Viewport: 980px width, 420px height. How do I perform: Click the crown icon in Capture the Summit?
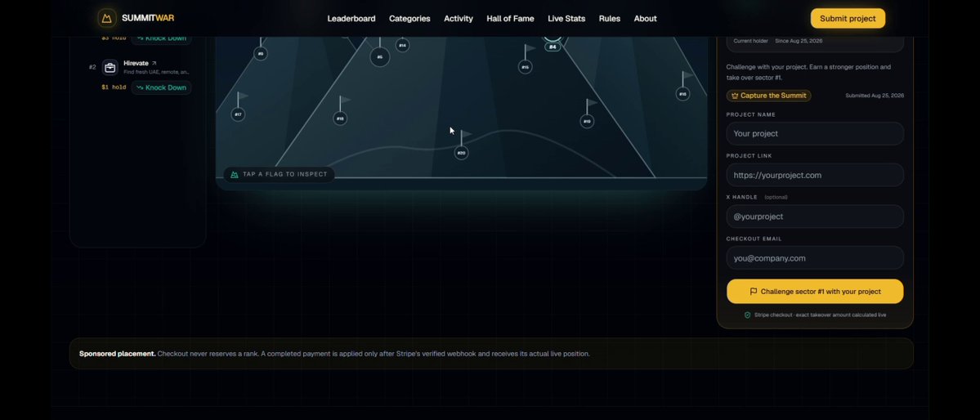click(x=735, y=96)
